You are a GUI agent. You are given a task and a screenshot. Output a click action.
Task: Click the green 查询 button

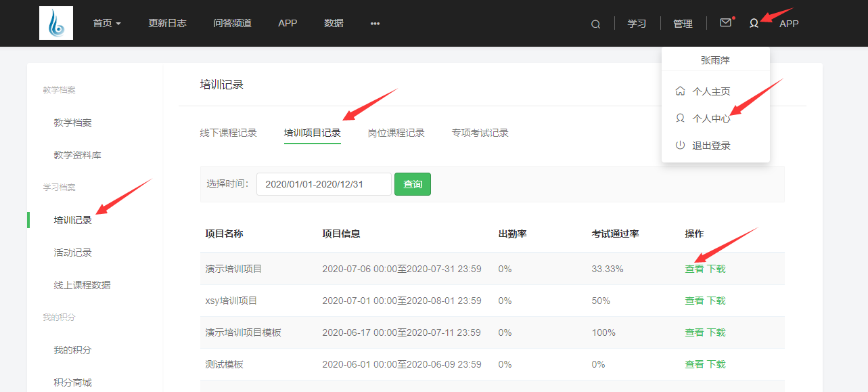click(x=413, y=184)
